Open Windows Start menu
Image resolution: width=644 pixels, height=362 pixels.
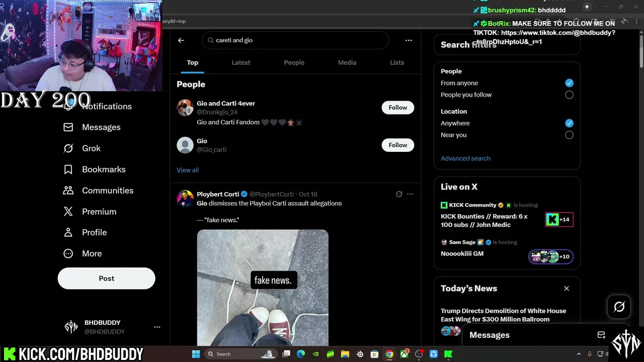coord(196,354)
